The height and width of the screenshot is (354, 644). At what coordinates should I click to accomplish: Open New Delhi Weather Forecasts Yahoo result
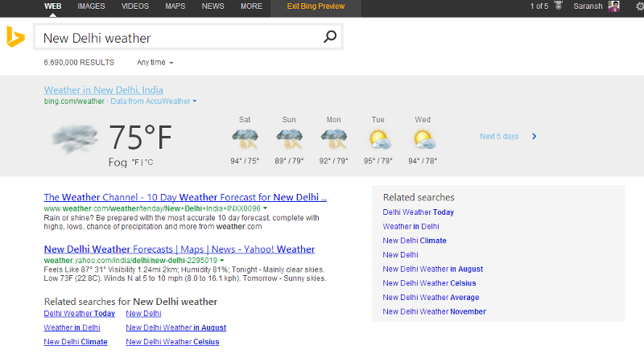coord(180,249)
